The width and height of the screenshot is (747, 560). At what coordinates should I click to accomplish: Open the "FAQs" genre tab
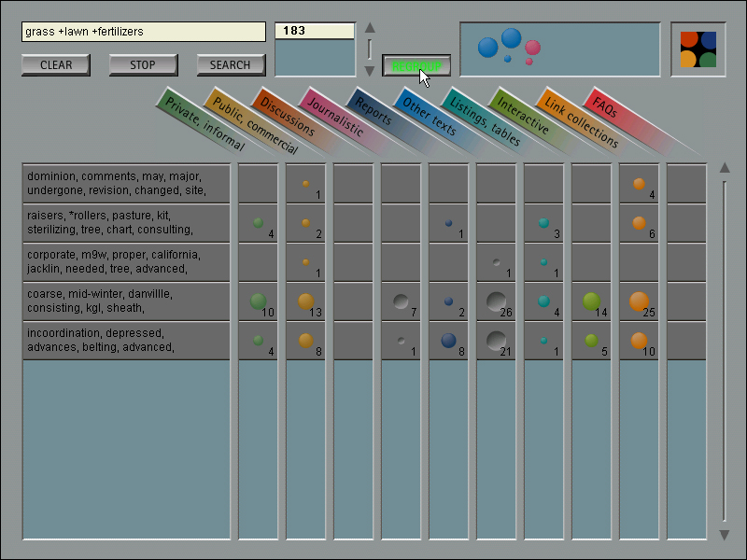605,105
